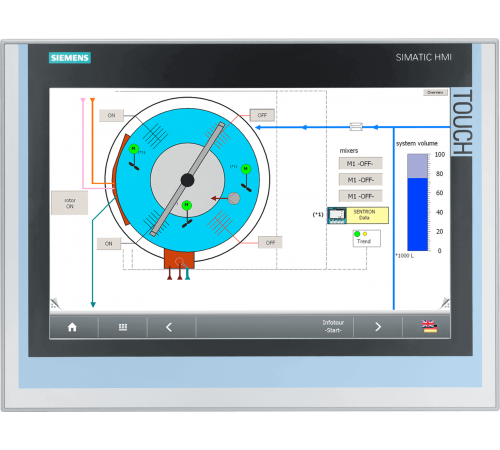Click the system volume level bar
Viewport: 500px width, 450px height.
[418, 202]
